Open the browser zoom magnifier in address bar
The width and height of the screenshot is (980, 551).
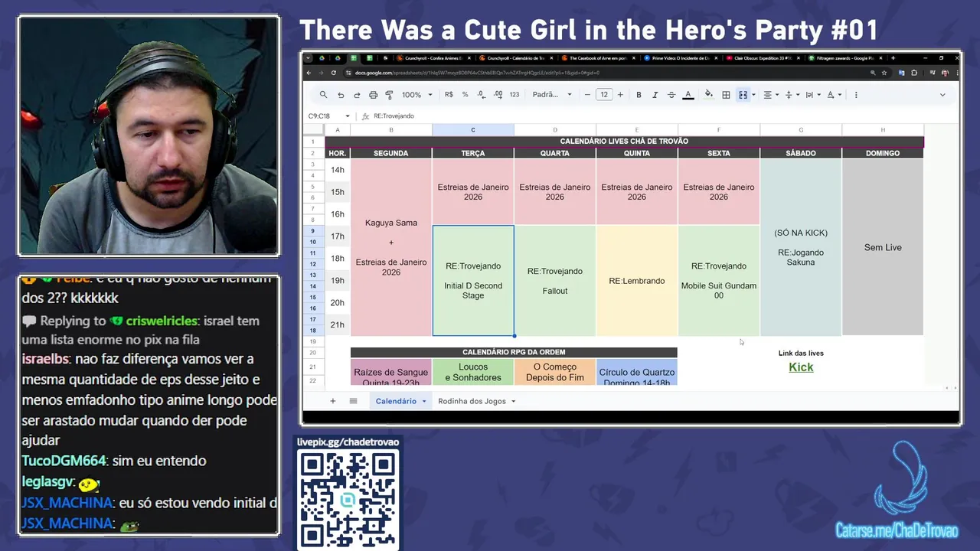pyautogui.click(x=874, y=73)
